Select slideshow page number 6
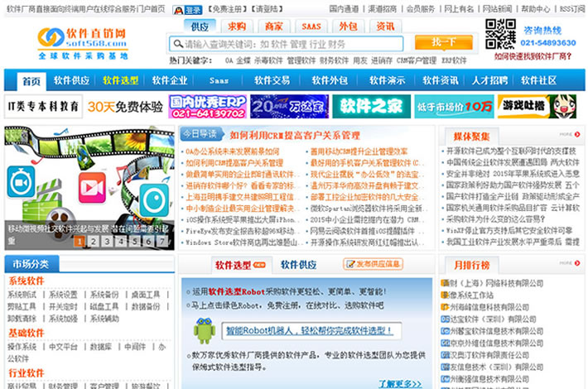The width and height of the screenshot is (588, 389). (x=148, y=242)
